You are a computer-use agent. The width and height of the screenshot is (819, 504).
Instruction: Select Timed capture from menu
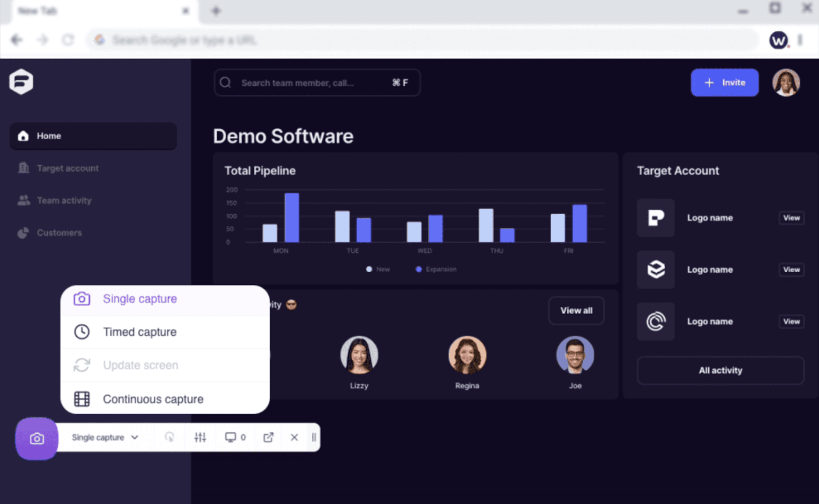(x=140, y=332)
